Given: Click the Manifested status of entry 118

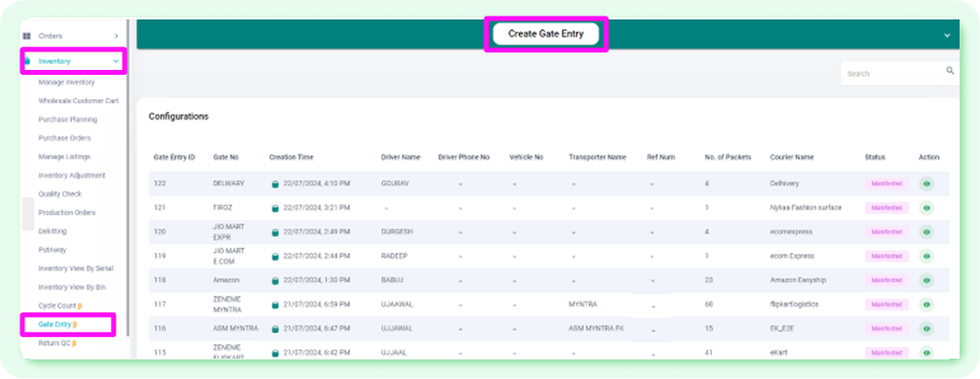Looking at the screenshot, I should pyautogui.click(x=887, y=280).
